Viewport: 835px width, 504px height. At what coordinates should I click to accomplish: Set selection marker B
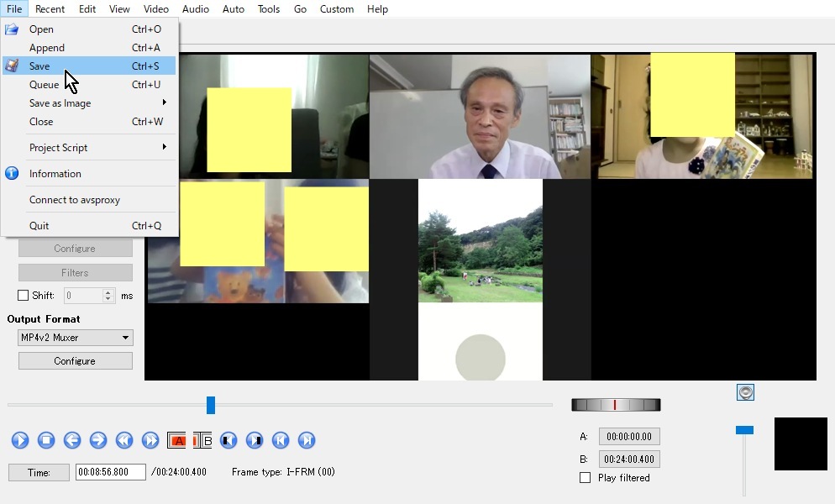[x=202, y=440]
